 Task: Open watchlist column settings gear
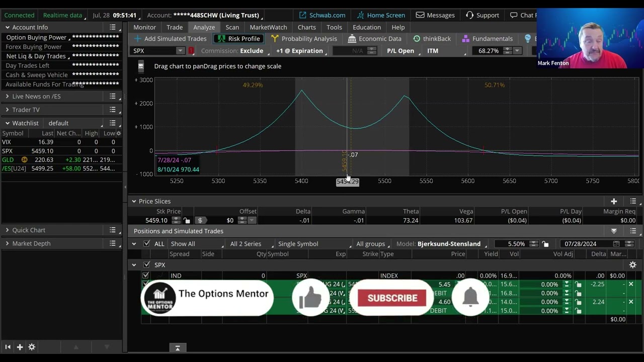[119, 133]
